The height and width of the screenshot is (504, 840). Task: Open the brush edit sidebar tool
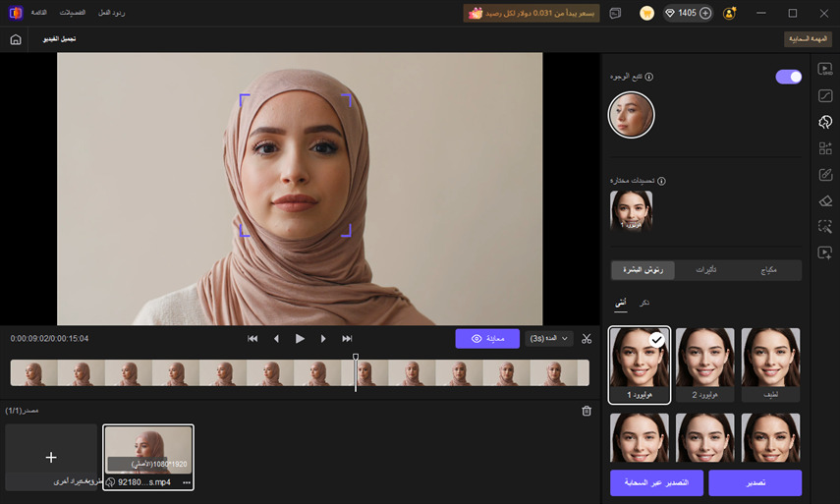825,175
